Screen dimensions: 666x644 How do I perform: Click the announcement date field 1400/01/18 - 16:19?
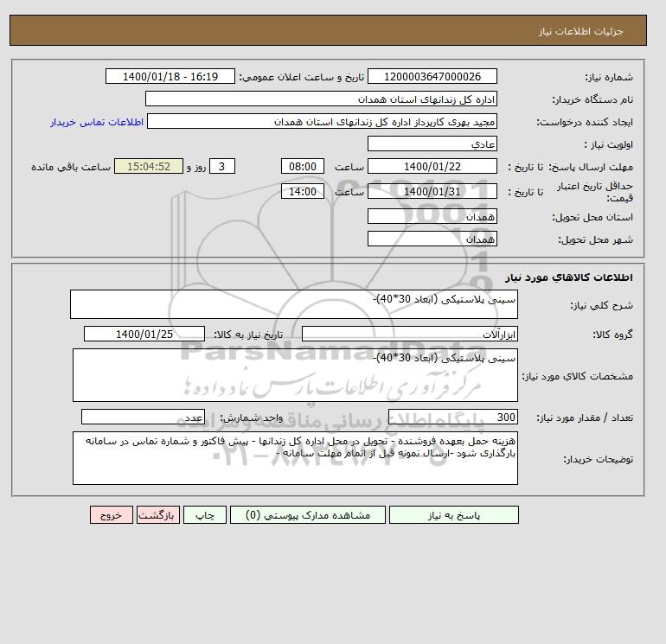click(x=170, y=76)
